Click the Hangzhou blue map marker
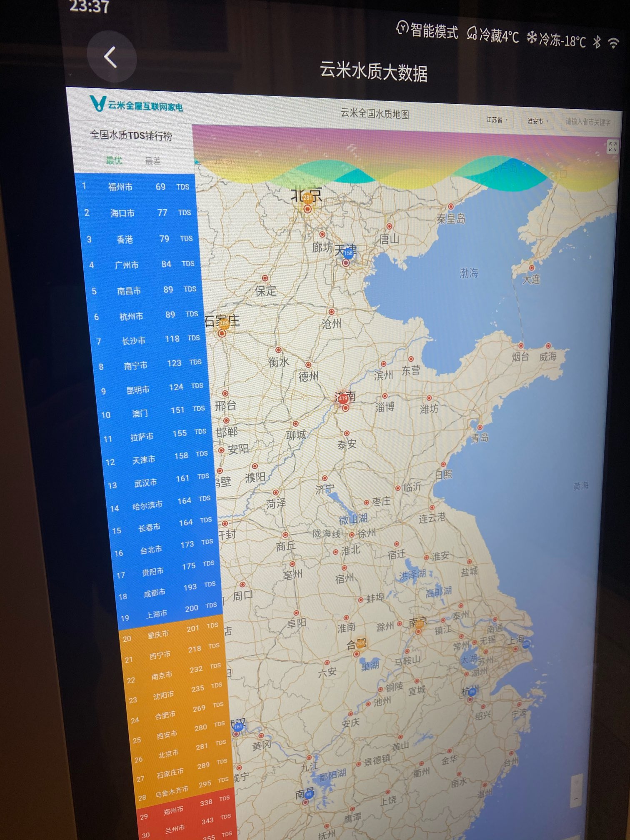This screenshot has height=840, width=630. [x=472, y=692]
